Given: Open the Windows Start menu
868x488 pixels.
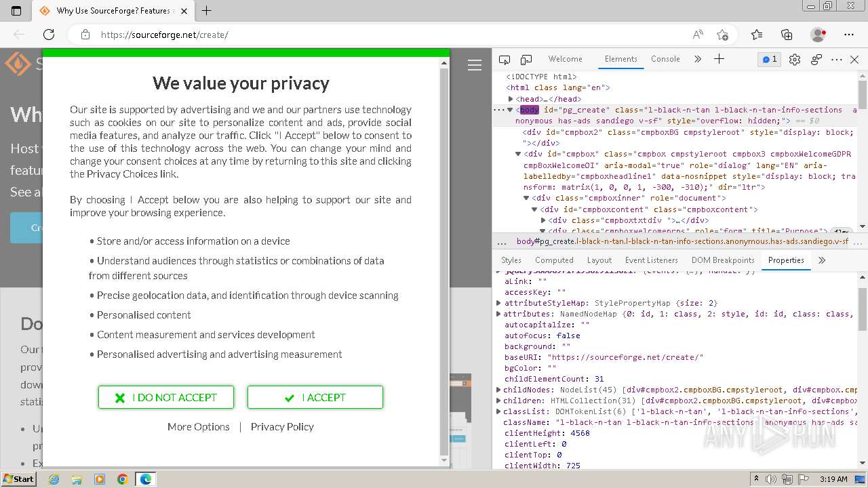Looking at the screenshot, I should 19,479.
